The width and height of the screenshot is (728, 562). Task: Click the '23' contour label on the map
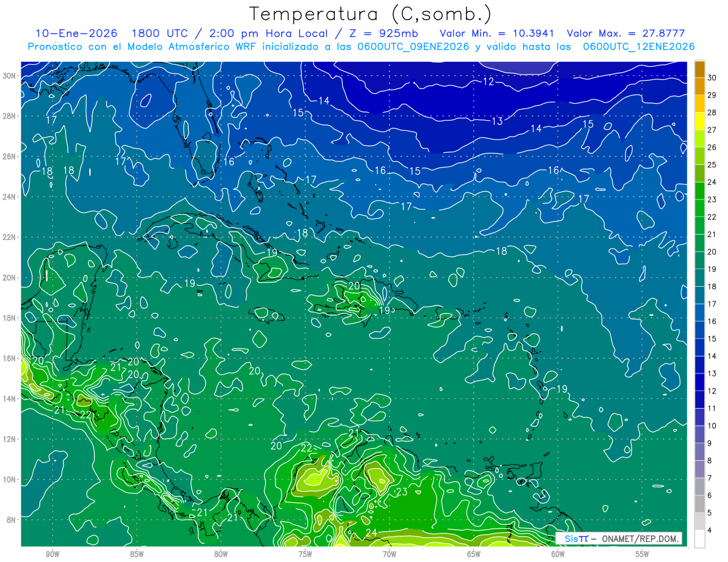(x=402, y=492)
